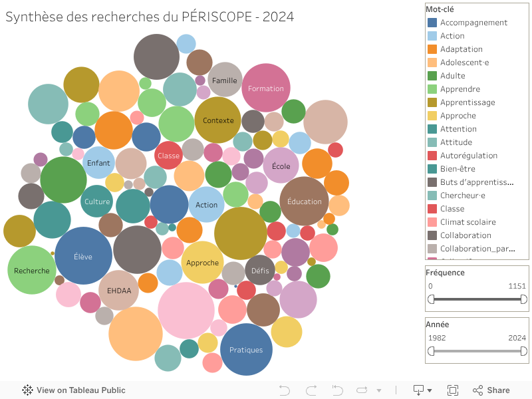Select Accompagnement in the legend
Image resolution: width=532 pixels, height=399 pixels.
[x=473, y=23]
